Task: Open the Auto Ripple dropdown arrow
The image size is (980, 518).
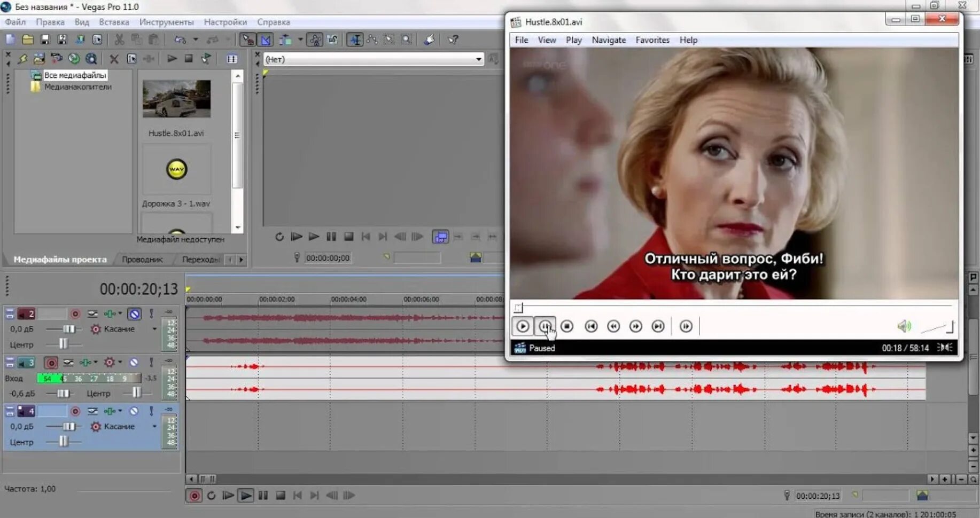Action: tap(300, 40)
